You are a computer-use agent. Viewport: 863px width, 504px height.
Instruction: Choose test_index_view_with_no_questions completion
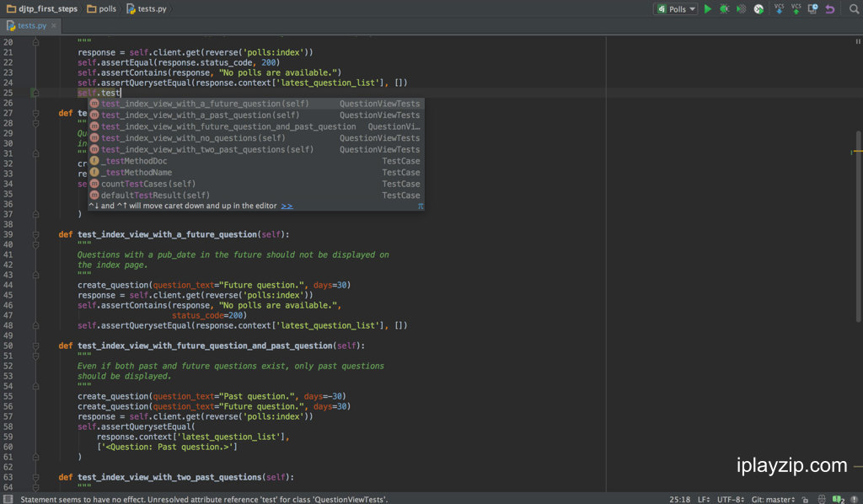tap(256, 138)
